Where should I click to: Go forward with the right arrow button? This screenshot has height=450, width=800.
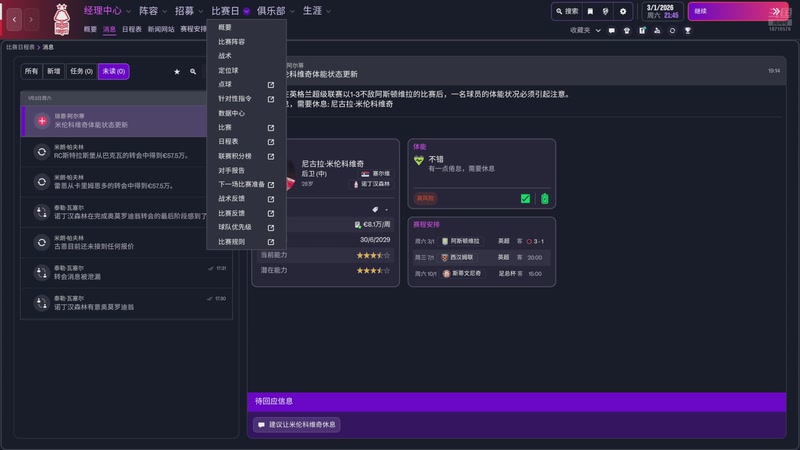click(31, 19)
